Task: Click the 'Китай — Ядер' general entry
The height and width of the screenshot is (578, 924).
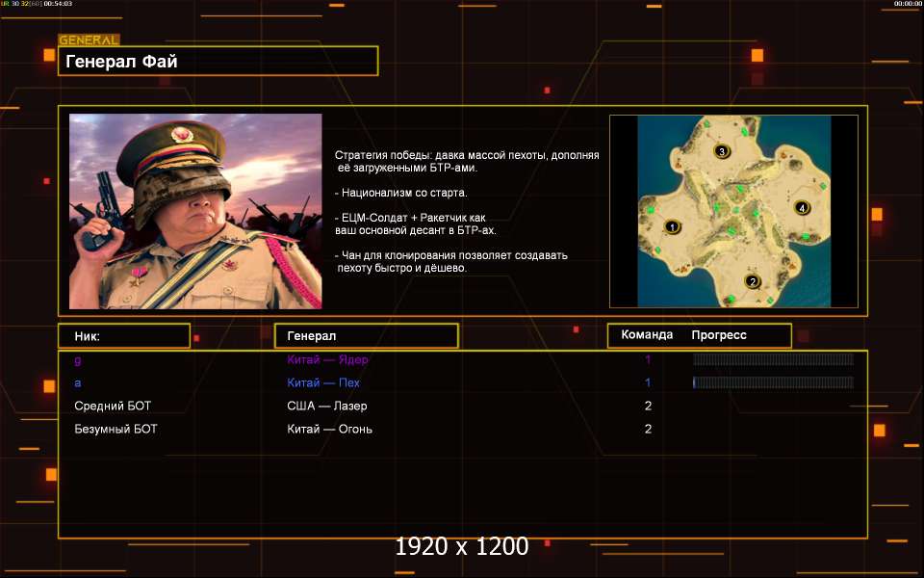Action: tap(327, 359)
